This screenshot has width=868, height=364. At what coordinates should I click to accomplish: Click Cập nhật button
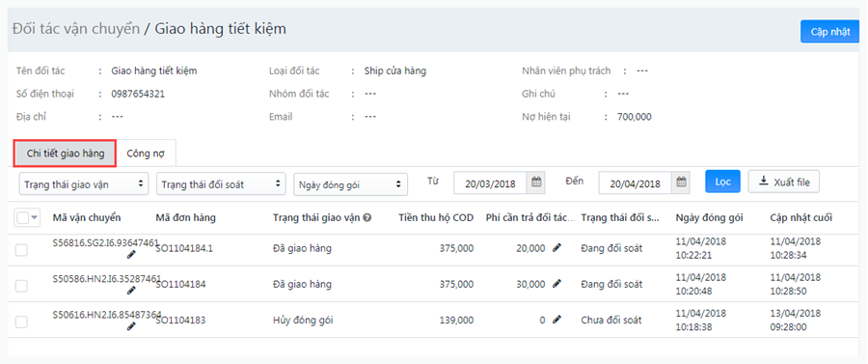(829, 32)
